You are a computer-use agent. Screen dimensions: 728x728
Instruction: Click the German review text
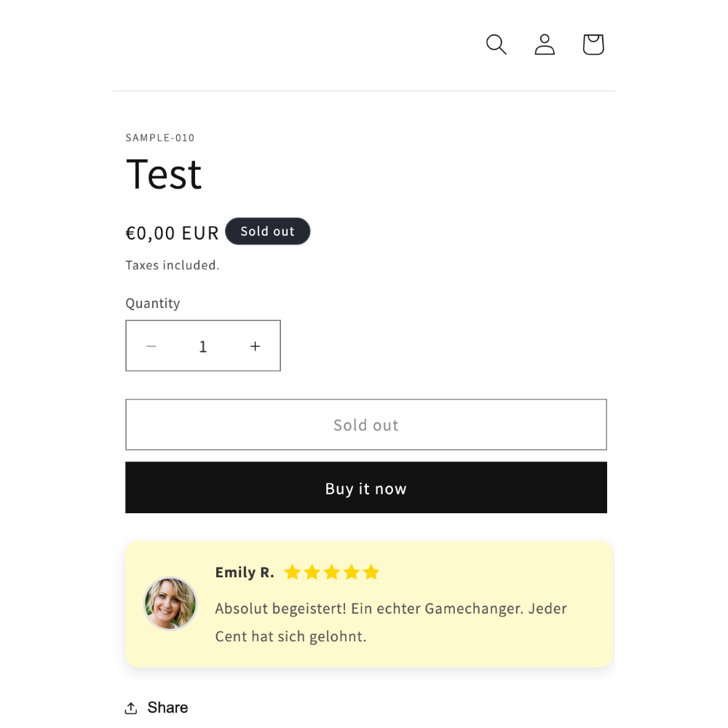pyautogui.click(x=391, y=622)
